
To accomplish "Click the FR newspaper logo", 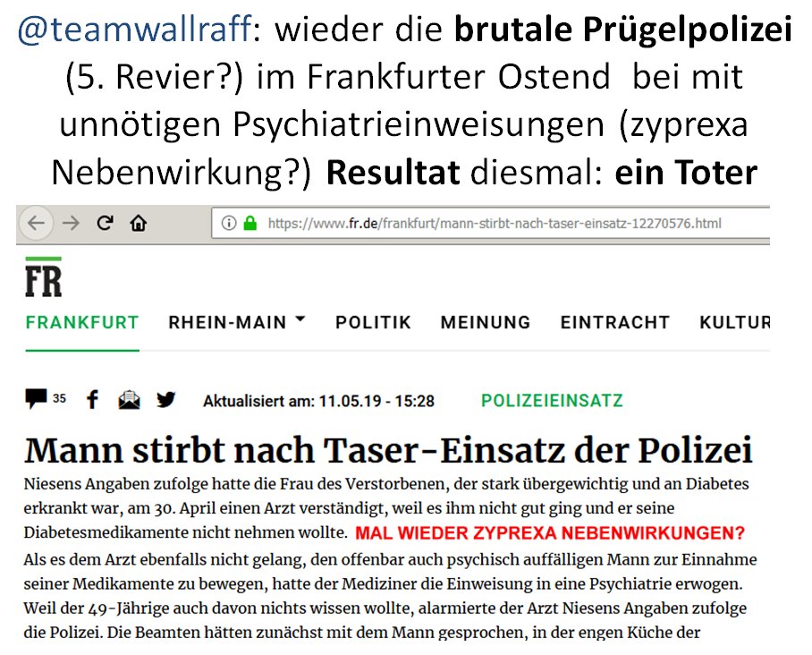I will pyautogui.click(x=43, y=278).
